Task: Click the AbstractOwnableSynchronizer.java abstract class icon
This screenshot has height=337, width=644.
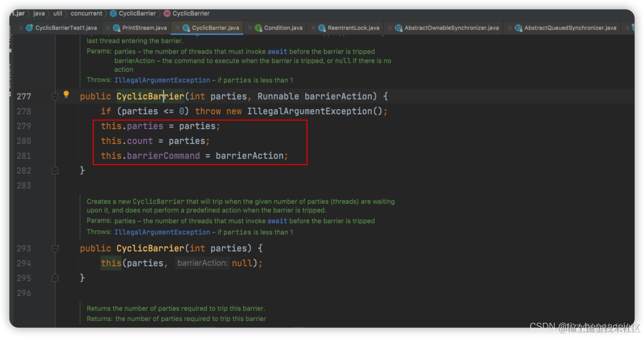Action: (x=399, y=28)
